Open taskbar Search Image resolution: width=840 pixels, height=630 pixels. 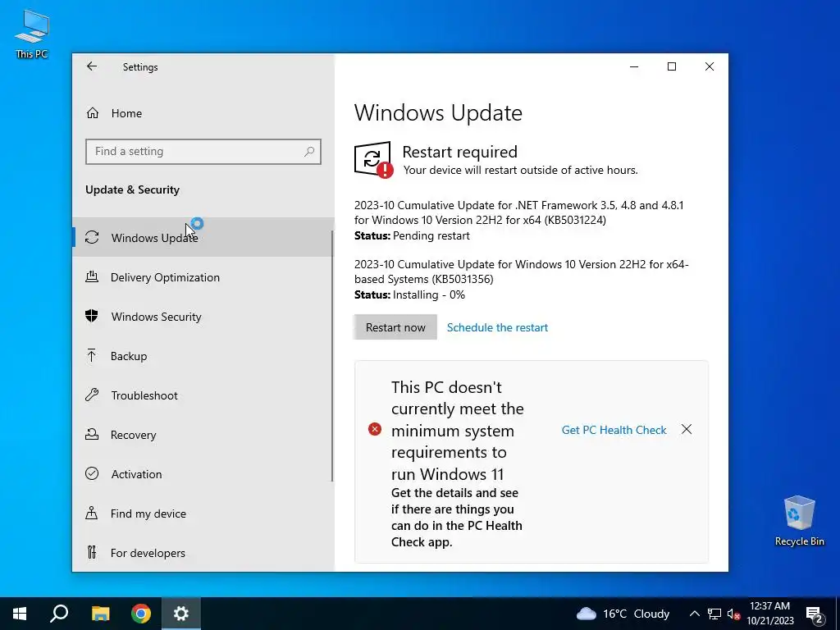point(59,614)
